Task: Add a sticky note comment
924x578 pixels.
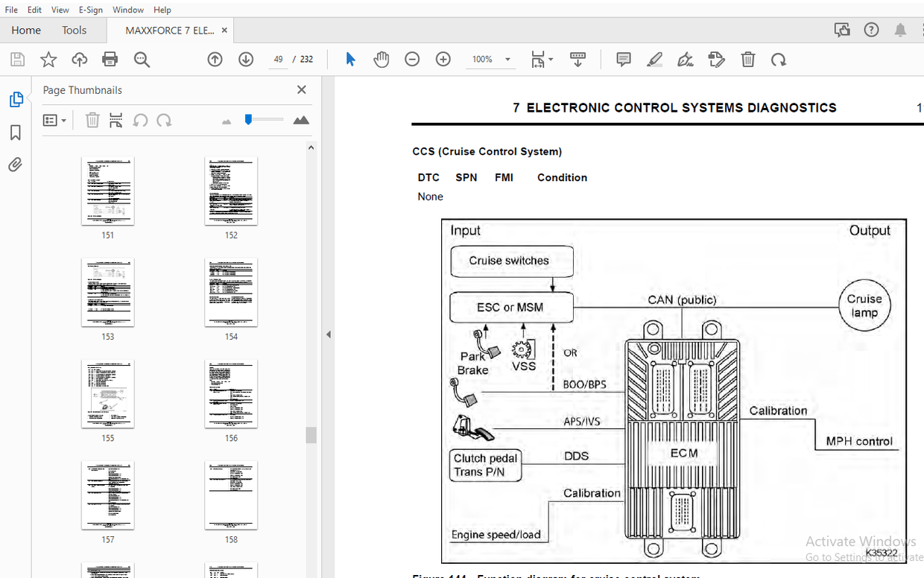Action: 623,59
